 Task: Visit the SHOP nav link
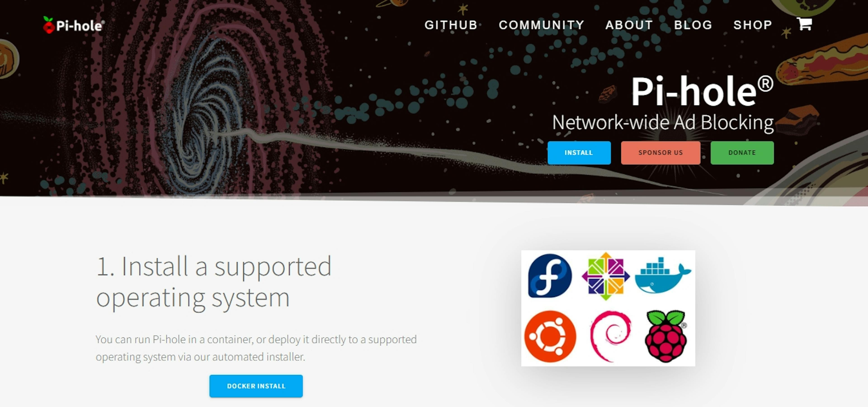pos(753,25)
